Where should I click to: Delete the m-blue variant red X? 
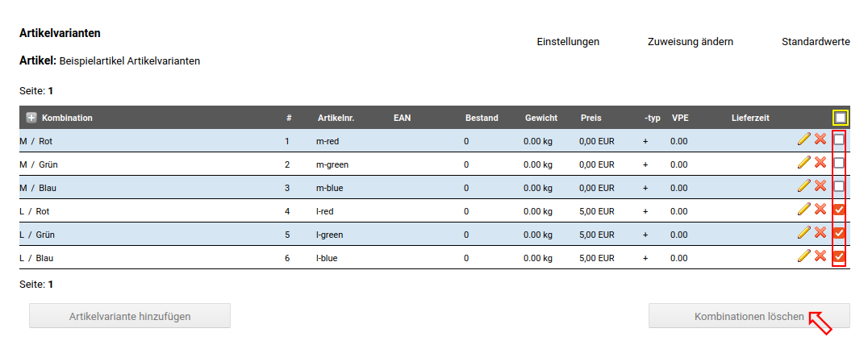click(x=820, y=186)
